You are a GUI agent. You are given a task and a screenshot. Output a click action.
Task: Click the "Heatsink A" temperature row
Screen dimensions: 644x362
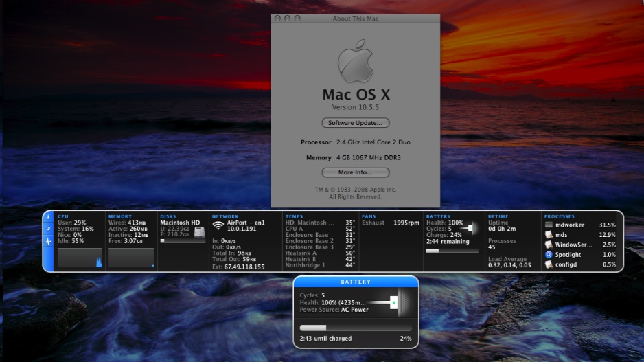(x=320, y=253)
